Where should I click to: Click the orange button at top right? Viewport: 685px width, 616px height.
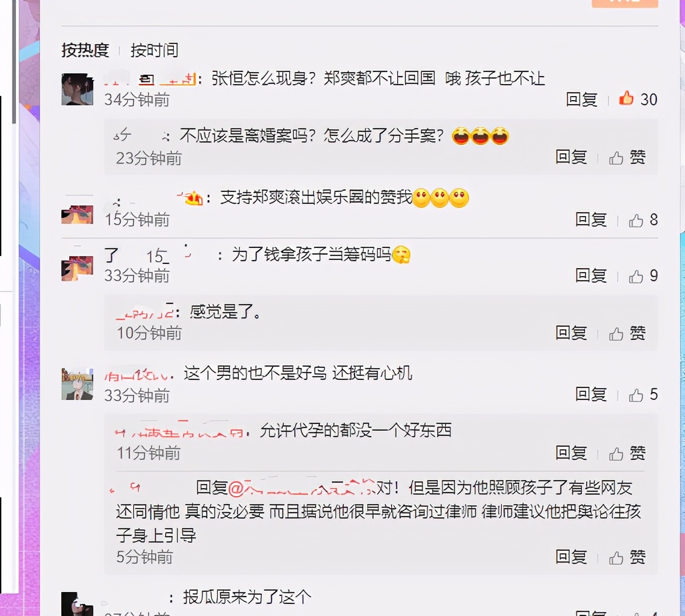pyautogui.click(x=625, y=3)
